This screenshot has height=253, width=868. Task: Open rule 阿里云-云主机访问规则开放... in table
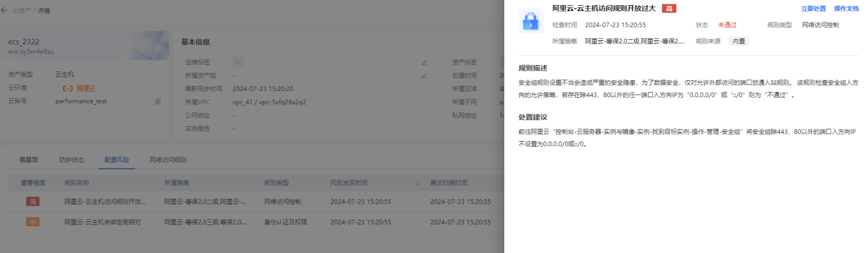tap(105, 202)
